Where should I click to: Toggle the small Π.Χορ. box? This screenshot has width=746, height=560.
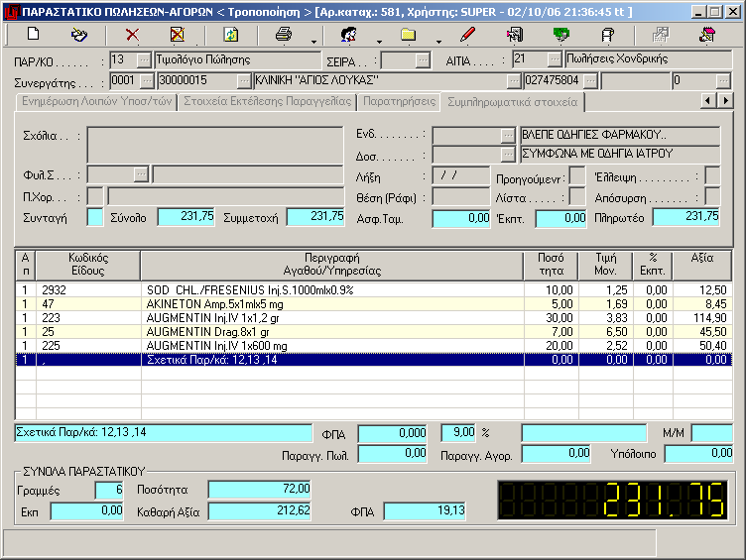coord(95,196)
